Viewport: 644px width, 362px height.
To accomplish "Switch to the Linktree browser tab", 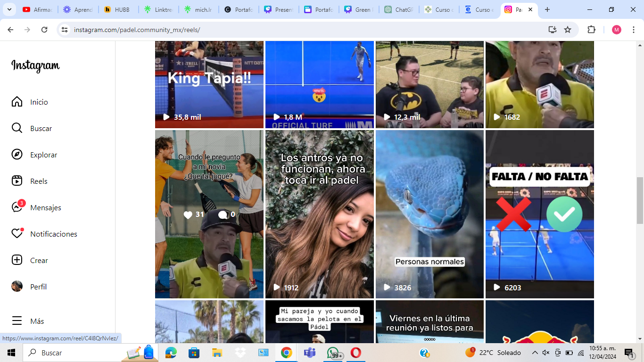I will click(x=158, y=9).
